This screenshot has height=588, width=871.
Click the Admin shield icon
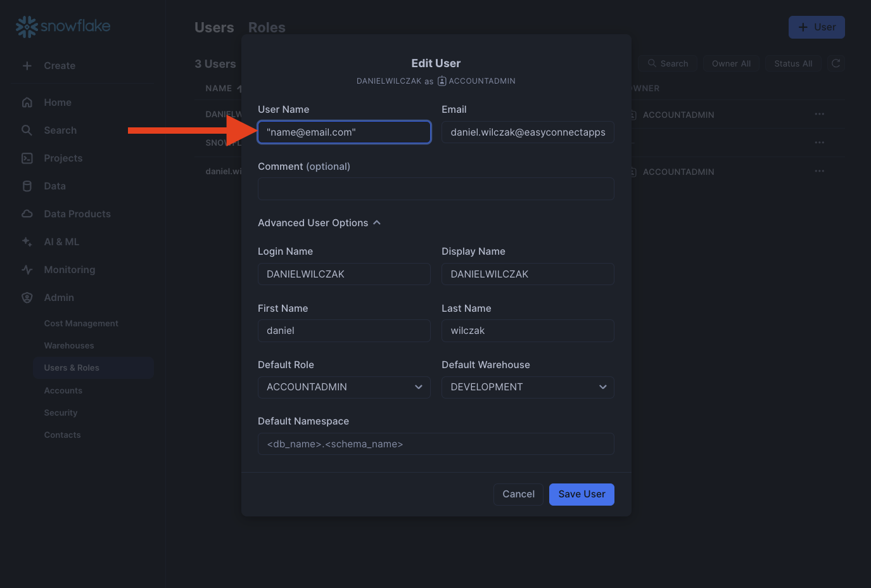pyautogui.click(x=27, y=298)
